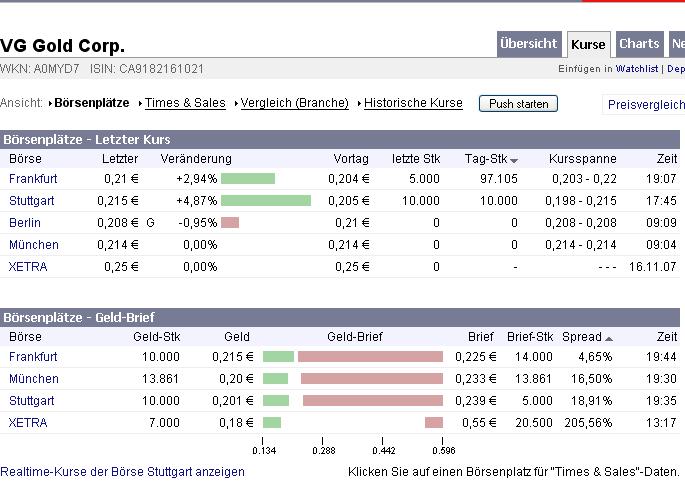
Task: Click the 13.861 Geld-Stk value
Action: pos(160,378)
